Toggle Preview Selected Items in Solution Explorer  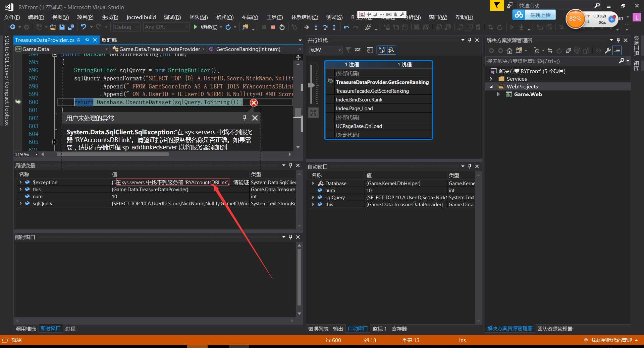coord(617,51)
